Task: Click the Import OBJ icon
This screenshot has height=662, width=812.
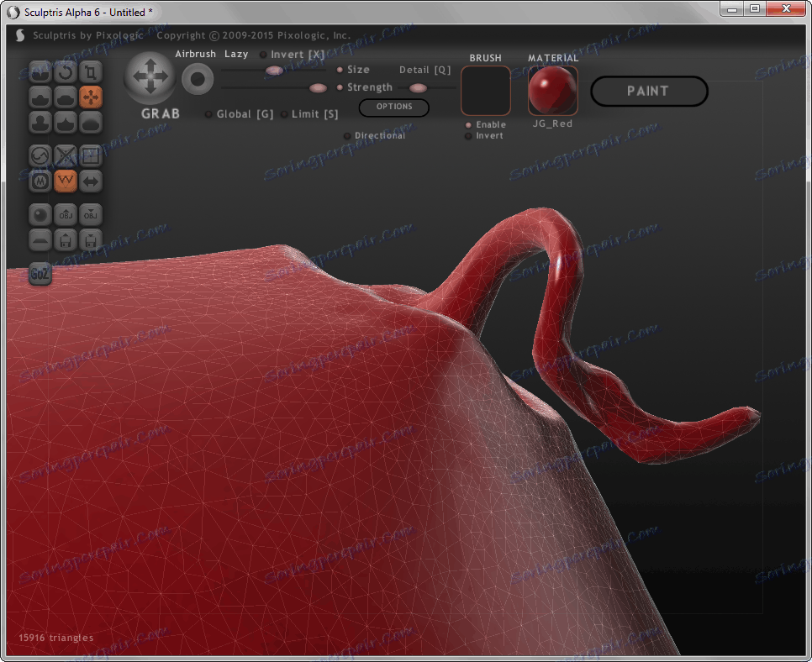Action: [x=66, y=214]
